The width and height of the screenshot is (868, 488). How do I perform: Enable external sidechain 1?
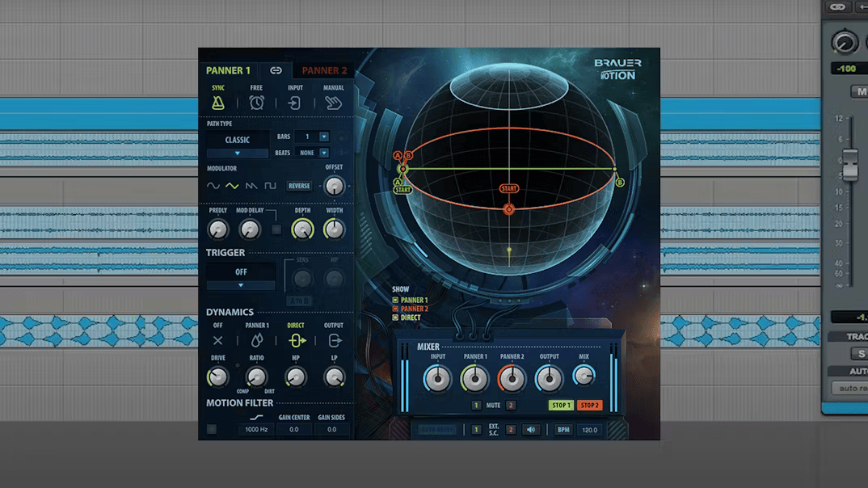[476, 429]
